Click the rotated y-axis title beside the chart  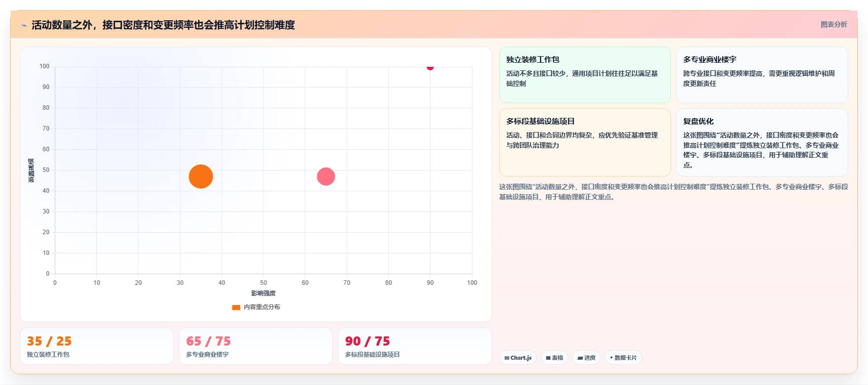(31, 170)
